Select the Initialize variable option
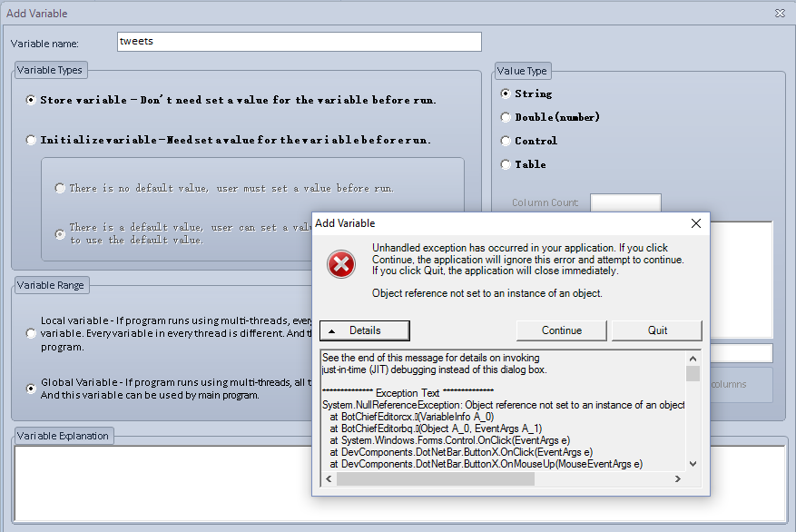Screen dimensions: 796x532 [32, 140]
